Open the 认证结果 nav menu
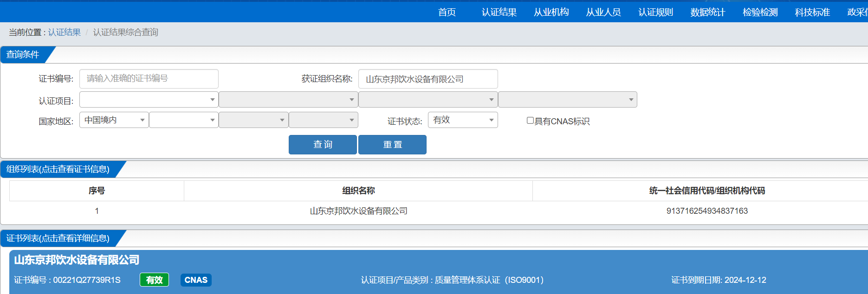Screen dimensions: 868x294 pyautogui.click(x=499, y=12)
